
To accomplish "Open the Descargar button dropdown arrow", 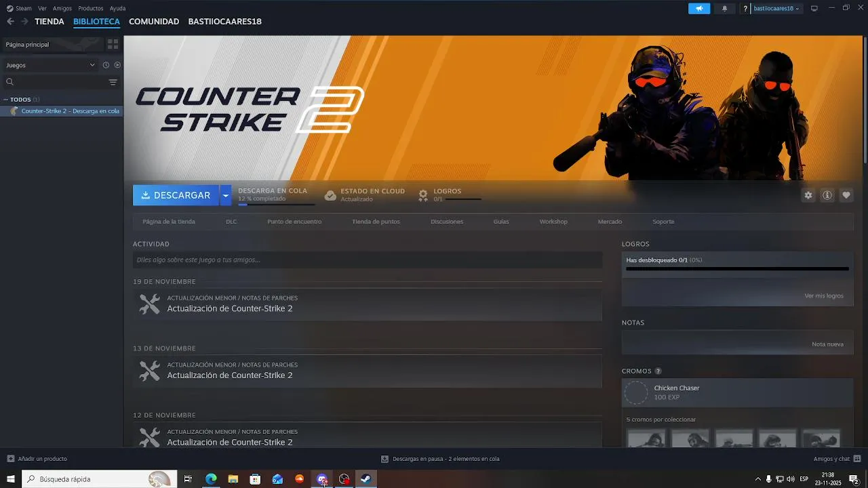I will pyautogui.click(x=225, y=195).
